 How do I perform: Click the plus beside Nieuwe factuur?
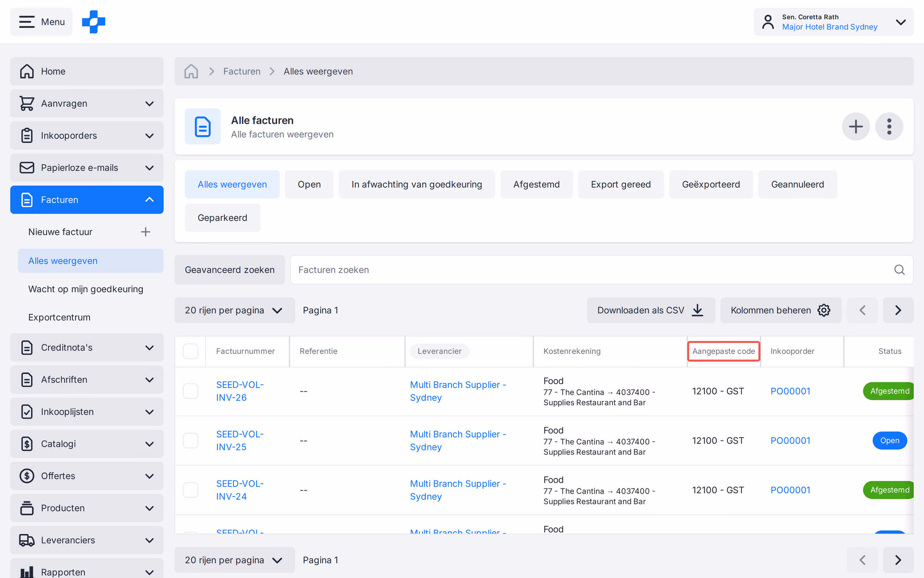click(x=145, y=232)
